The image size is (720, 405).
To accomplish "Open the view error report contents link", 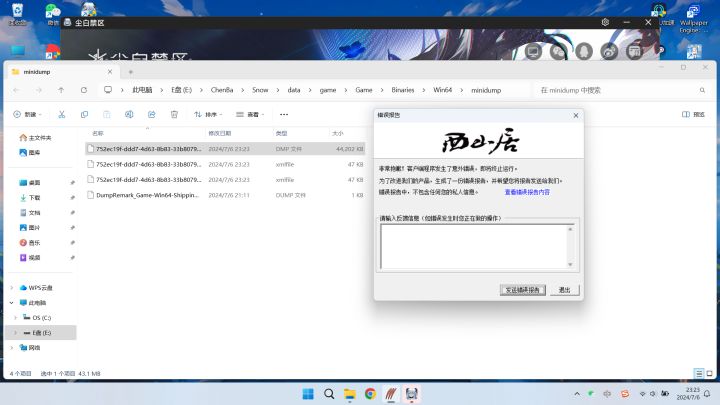I will coord(527,192).
